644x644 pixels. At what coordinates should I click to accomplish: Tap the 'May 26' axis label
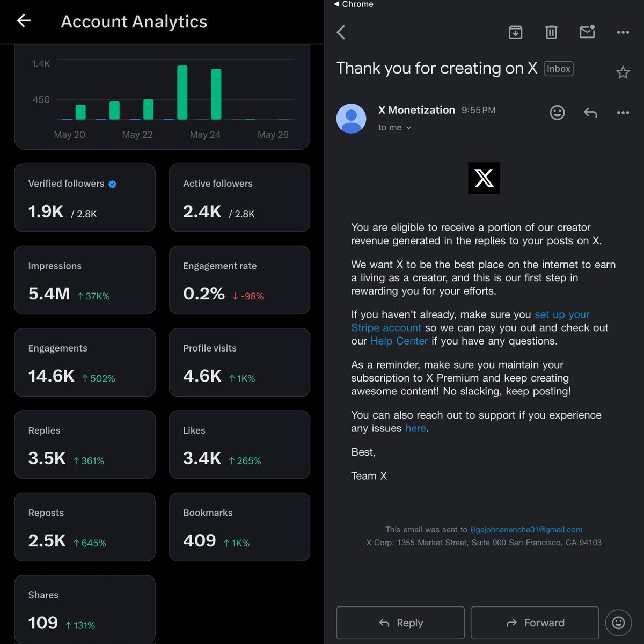(273, 135)
